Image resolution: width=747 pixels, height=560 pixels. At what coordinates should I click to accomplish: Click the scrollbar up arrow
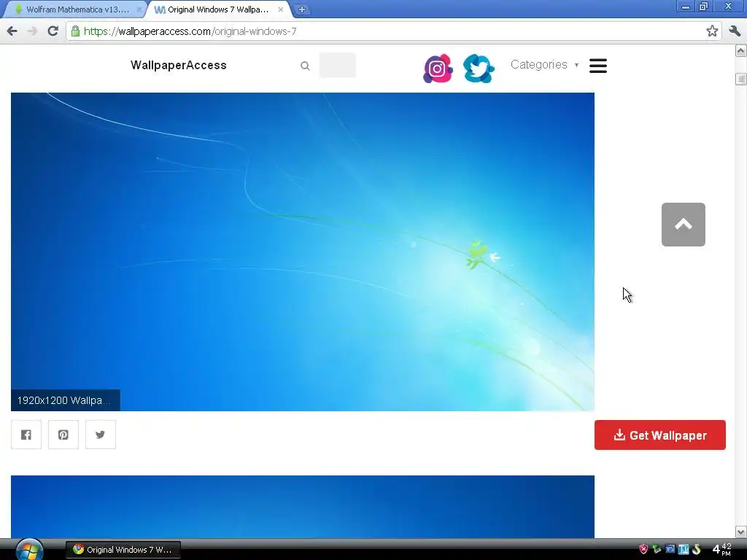point(741,50)
